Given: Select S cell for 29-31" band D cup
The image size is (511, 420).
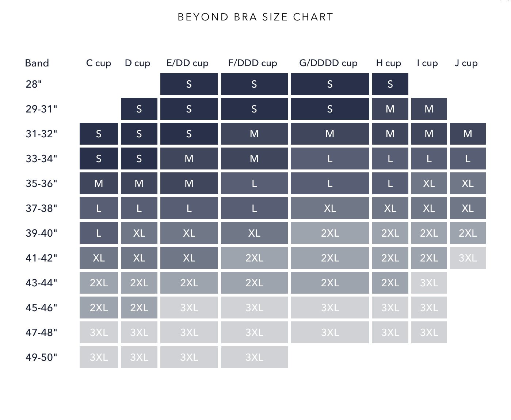Looking at the screenshot, I should pos(139,109).
